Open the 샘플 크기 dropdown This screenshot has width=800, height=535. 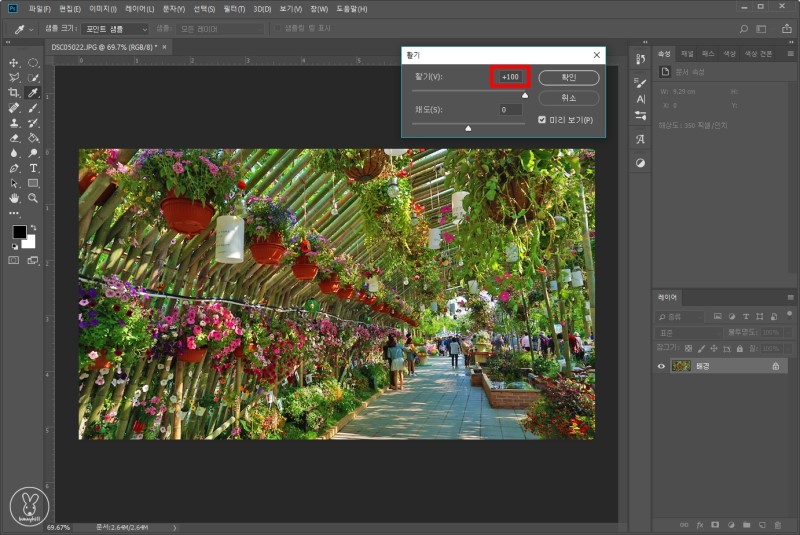114,29
